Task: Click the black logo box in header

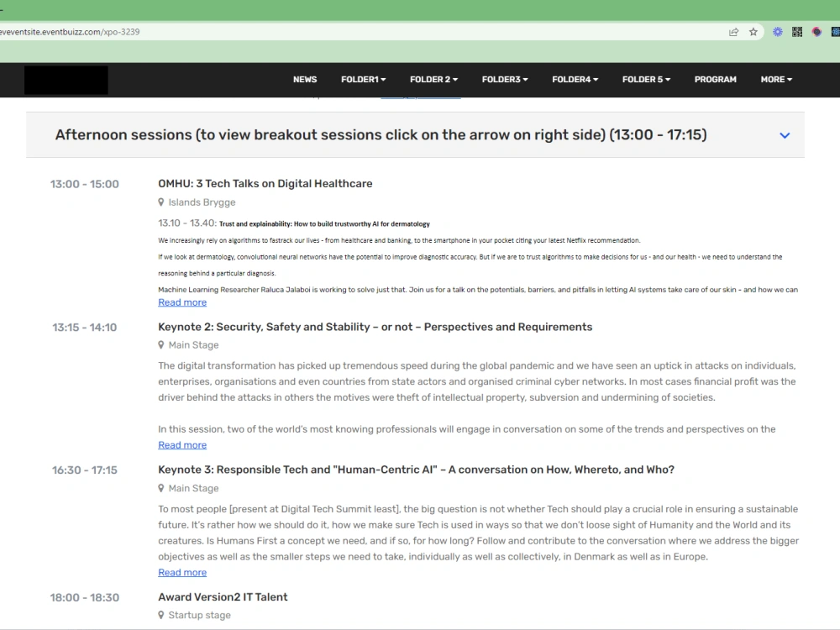Action: pyautogui.click(x=66, y=80)
